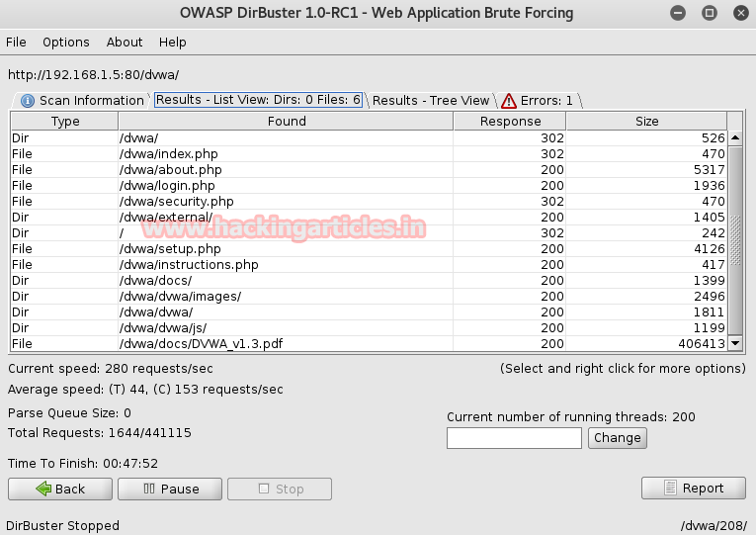Viewport: 756px width, 535px height.
Task: Click the pause bars icon on Pause button
Action: [x=149, y=489]
